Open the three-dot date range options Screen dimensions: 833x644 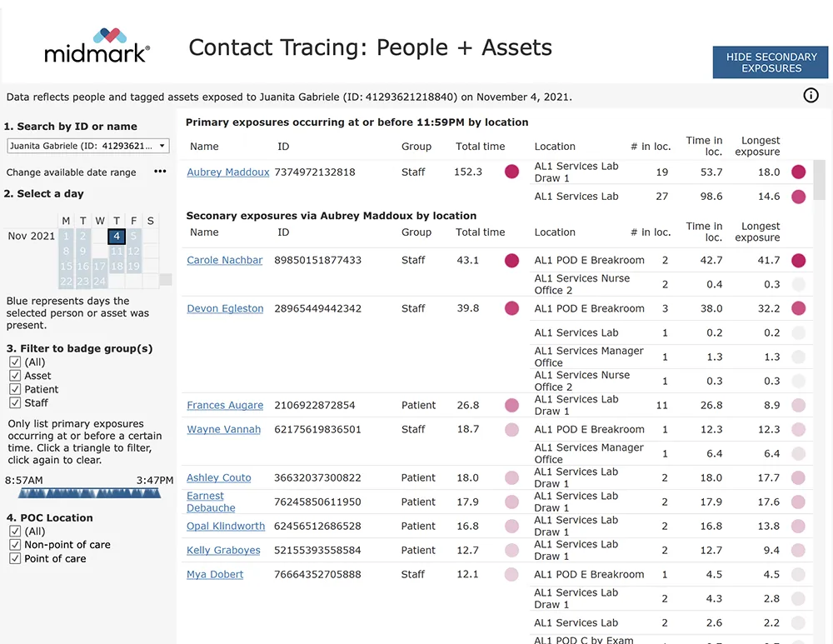(160, 172)
